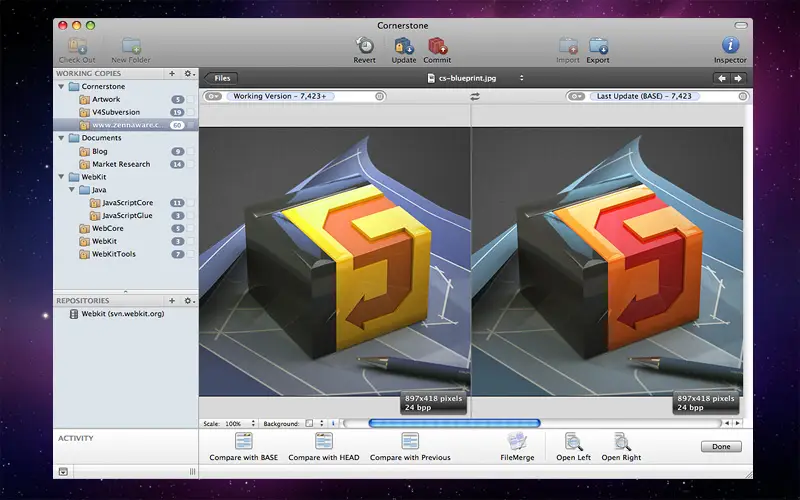Open the Background pattern popup

[x=321, y=423]
